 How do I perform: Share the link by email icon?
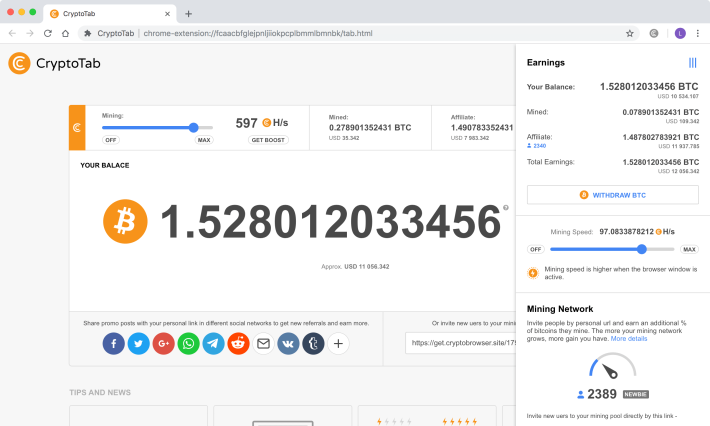263,344
